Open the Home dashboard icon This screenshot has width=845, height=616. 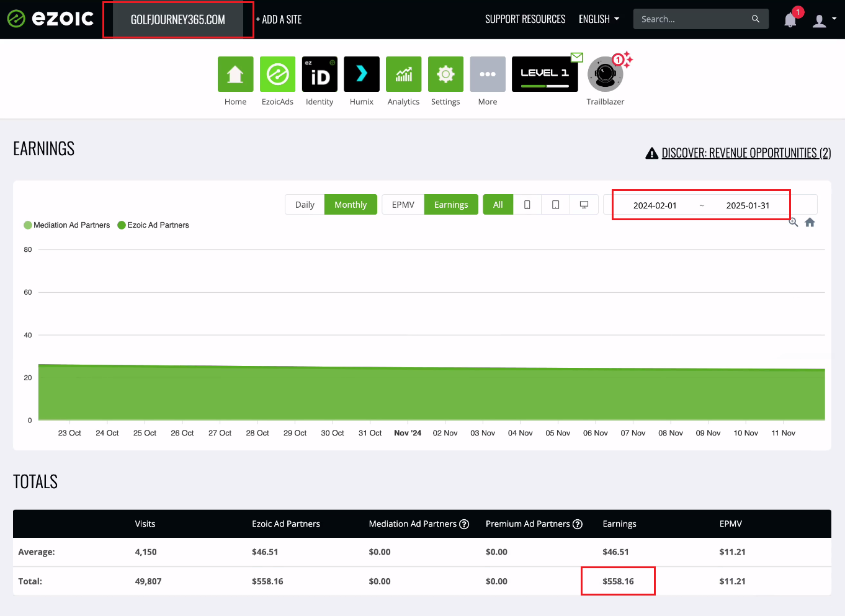coord(235,74)
